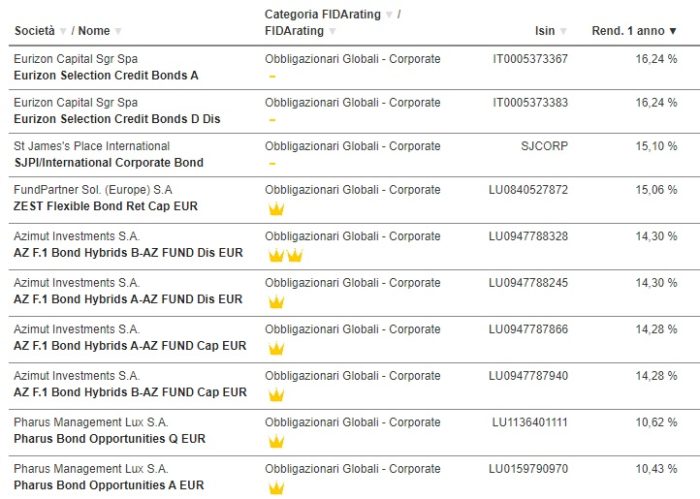
Task: Select ISIN LU0947788328
Action: pyautogui.click(x=528, y=237)
